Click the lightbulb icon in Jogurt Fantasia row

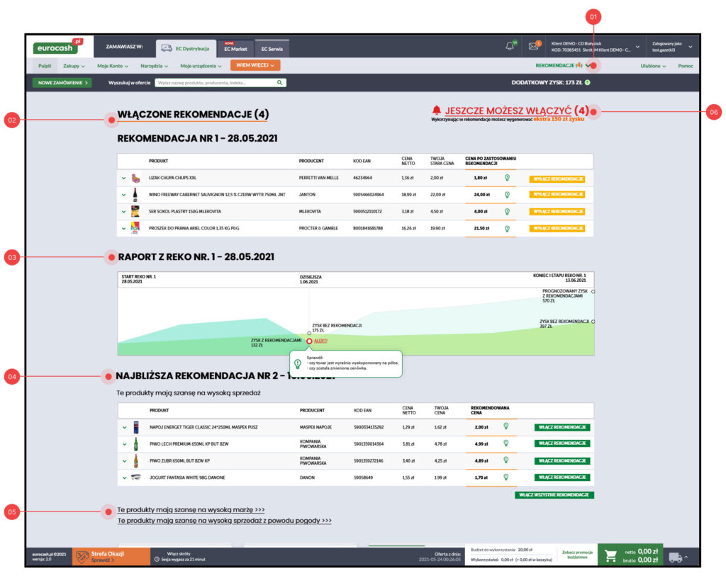click(x=506, y=477)
